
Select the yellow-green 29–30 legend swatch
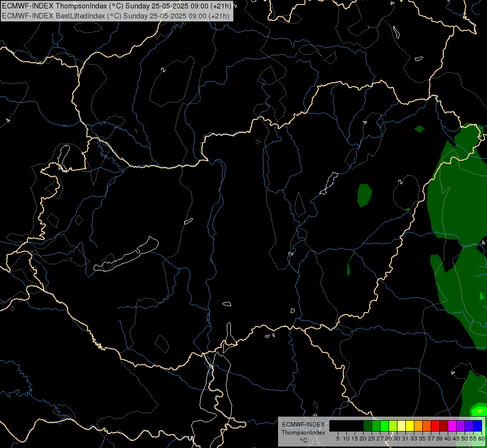(x=393, y=426)
